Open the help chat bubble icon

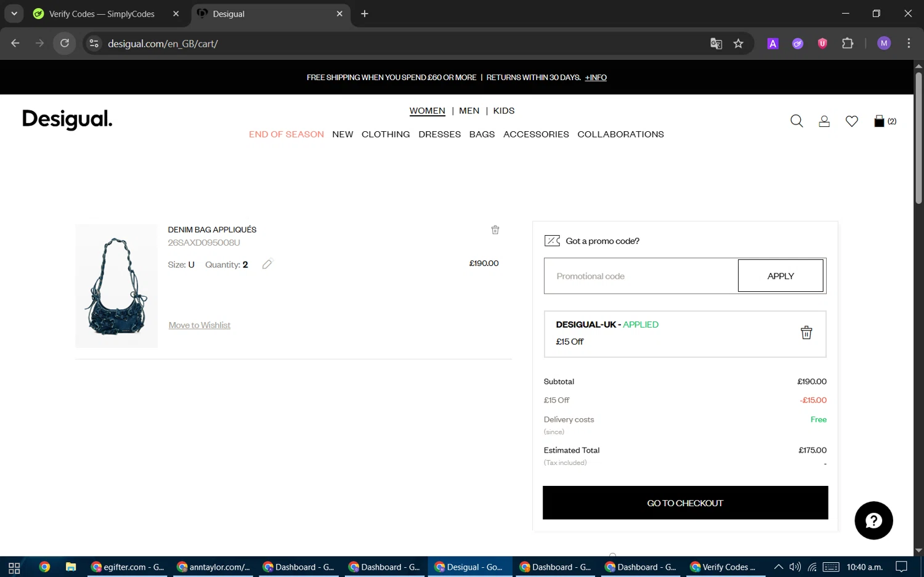pyautogui.click(x=873, y=520)
